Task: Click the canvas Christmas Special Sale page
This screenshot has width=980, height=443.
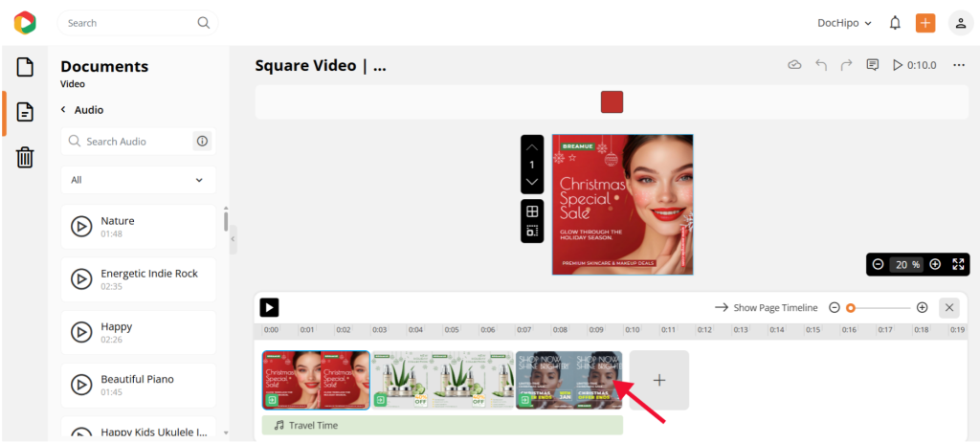Action: pyautogui.click(x=622, y=205)
